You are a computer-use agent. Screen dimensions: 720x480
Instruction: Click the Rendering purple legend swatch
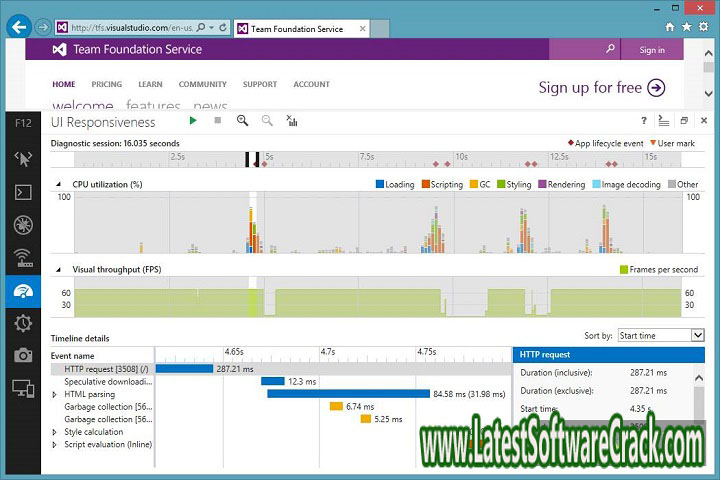(x=542, y=184)
